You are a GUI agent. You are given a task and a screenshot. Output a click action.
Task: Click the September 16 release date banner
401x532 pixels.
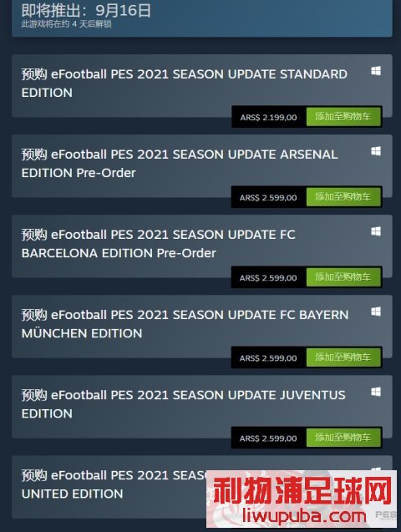click(202, 17)
